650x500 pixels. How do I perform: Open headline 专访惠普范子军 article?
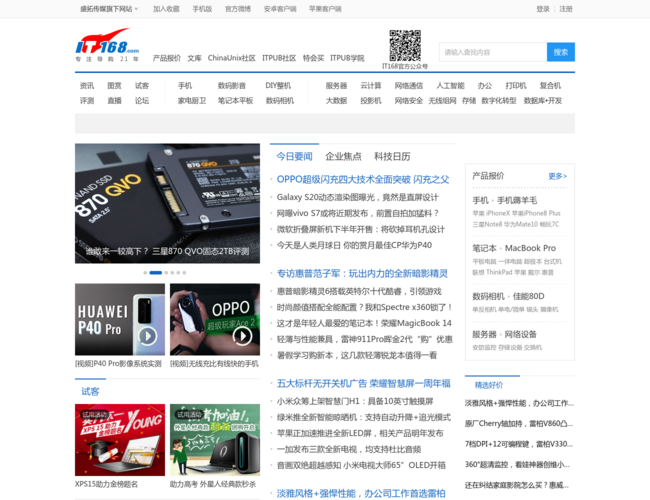click(x=362, y=273)
